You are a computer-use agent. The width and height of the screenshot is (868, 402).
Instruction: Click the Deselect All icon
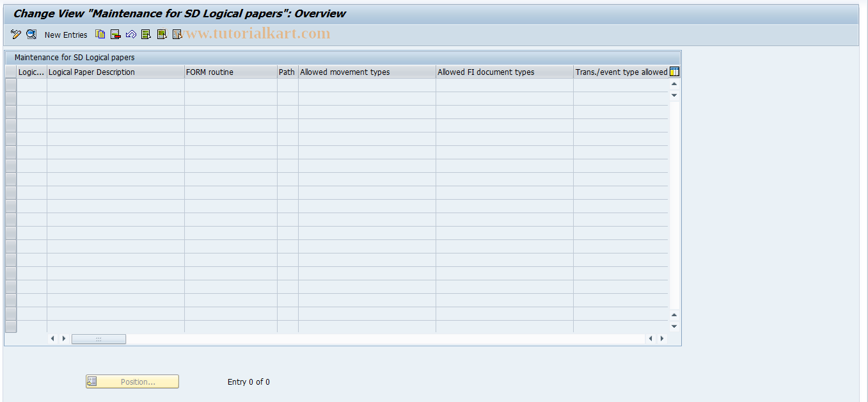tap(177, 35)
